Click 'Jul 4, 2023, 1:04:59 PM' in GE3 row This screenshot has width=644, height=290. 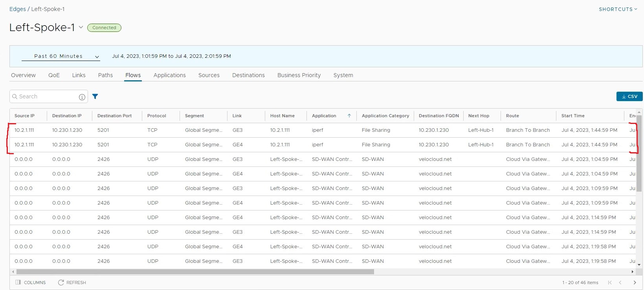point(589,159)
